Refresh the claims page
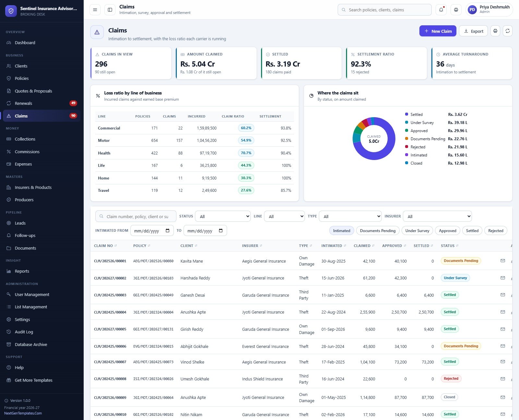 [508, 31]
